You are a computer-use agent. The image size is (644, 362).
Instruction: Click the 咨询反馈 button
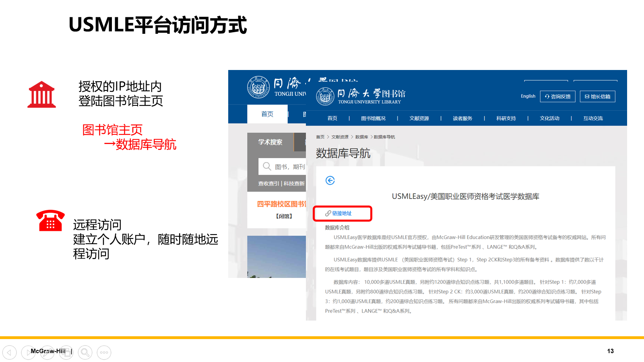click(557, 97)
